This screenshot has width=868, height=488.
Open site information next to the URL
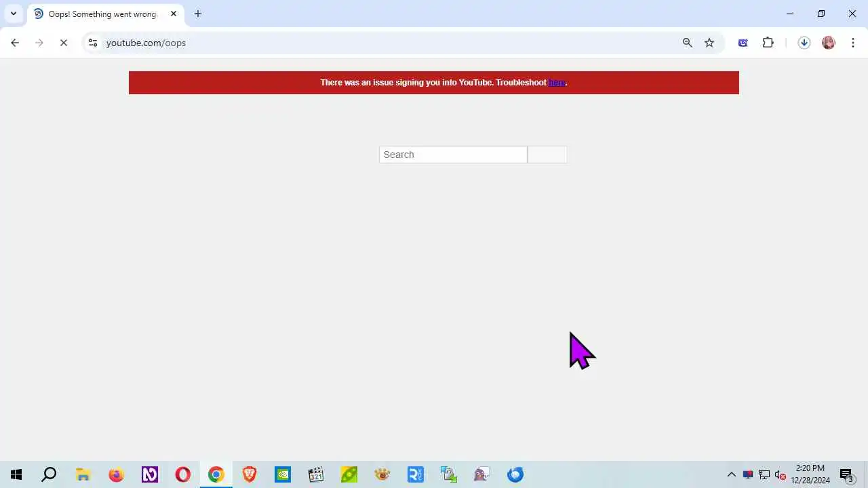pyautogui.click(x=93, y=43)
